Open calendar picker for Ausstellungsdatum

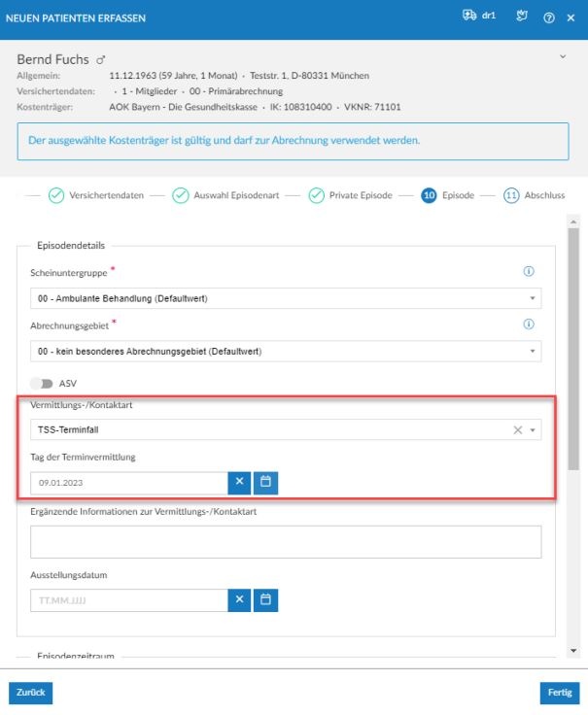pos(265,600)
